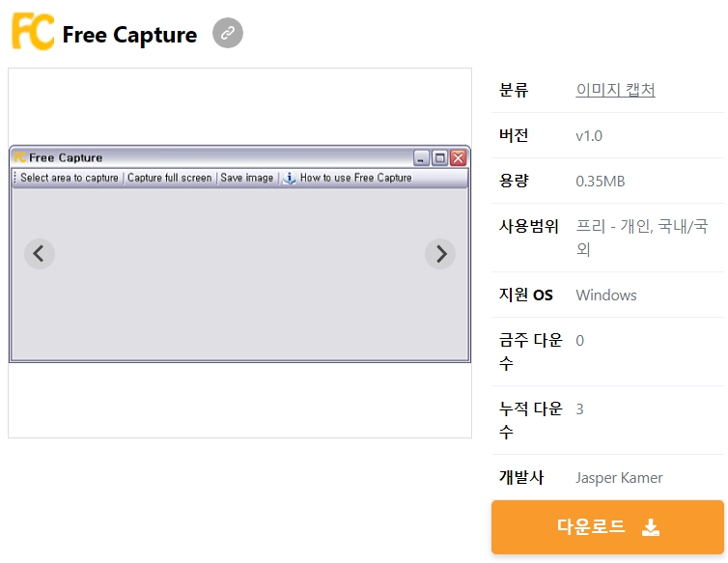This screenshot has width=728, height=563.
Task: Click the orange 다운로드 button
Action: click(607, 526)
